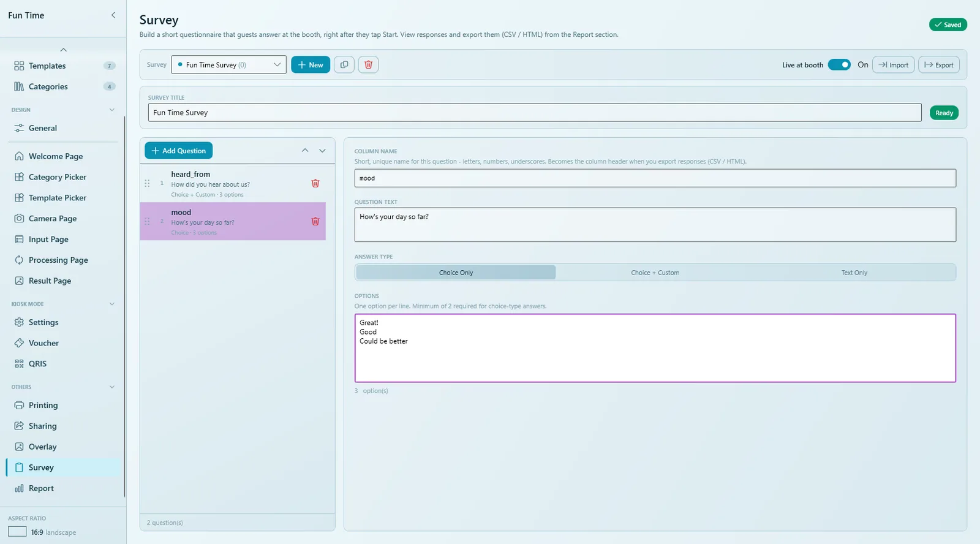The image size is (980, 544).
Task: Edit the Survey Title field
Action: [535, 112]
